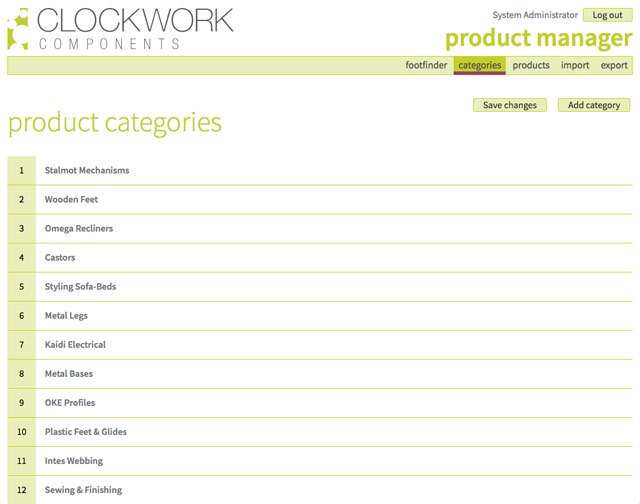Open Styling Sofa-Beds category
Viewport: 640px width, 504px height.
[80, 286]
